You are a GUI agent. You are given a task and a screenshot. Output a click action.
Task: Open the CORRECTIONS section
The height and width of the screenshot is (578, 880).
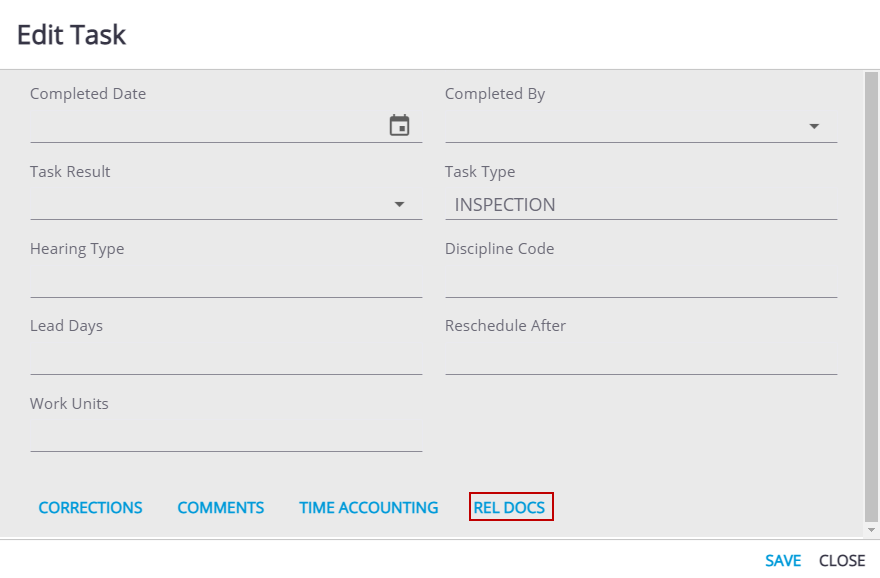click(91, 508)
